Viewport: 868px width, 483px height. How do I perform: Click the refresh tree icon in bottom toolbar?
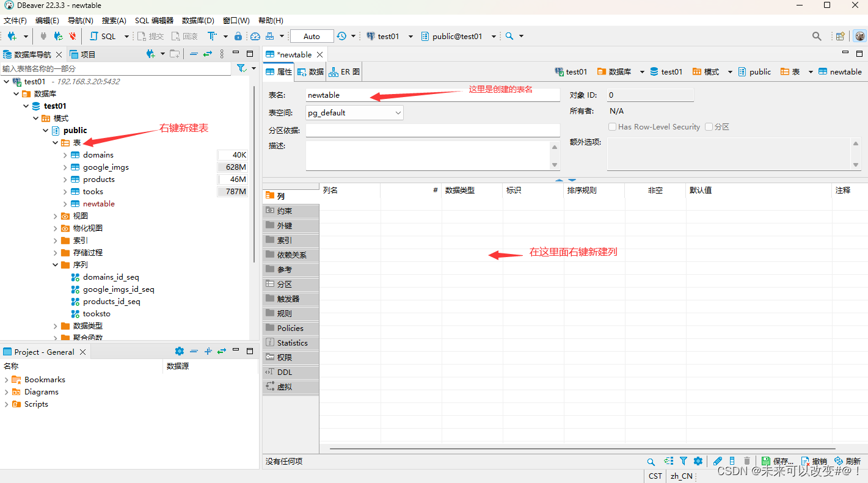(669, 461)
